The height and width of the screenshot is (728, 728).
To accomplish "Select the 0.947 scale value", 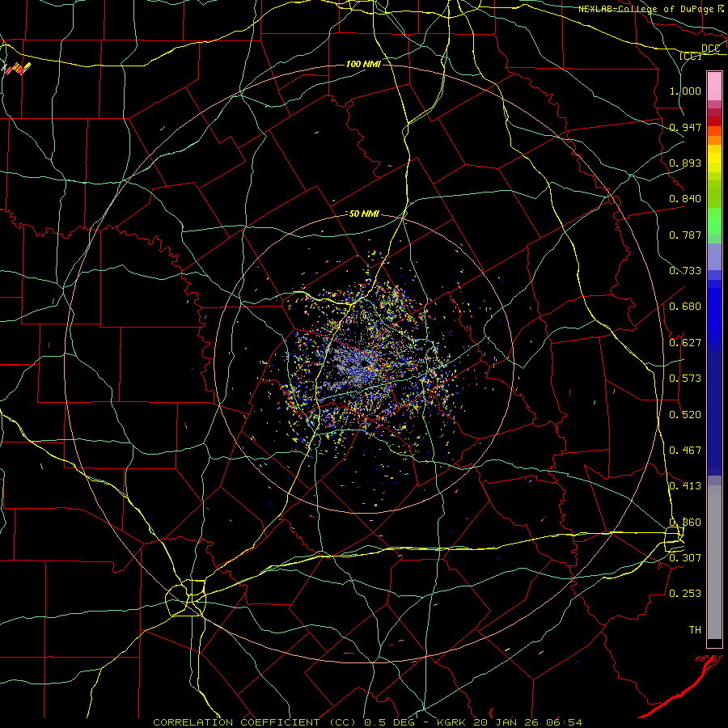I will pyautogui.click(x=685, y=127).
